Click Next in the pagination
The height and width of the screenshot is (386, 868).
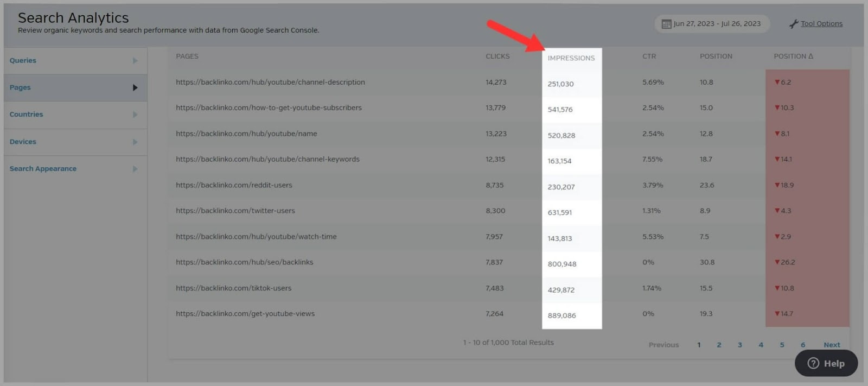tap(831, 345)
